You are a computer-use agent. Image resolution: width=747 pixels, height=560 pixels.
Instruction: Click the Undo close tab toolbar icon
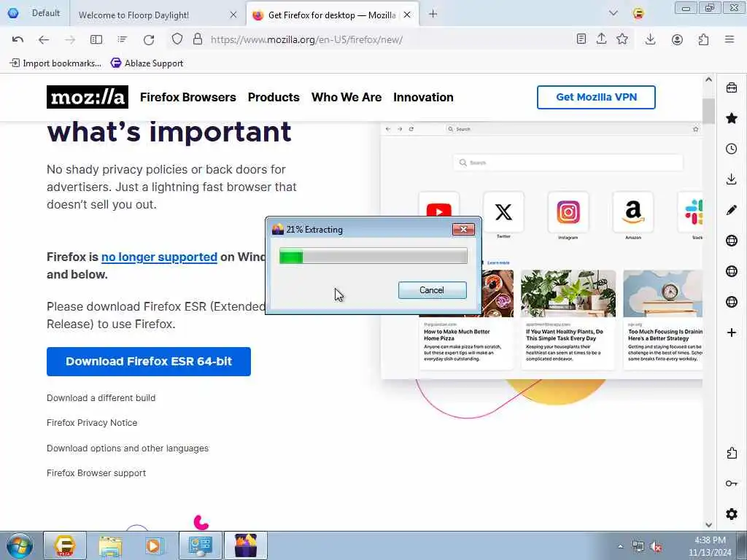[18, 39]
